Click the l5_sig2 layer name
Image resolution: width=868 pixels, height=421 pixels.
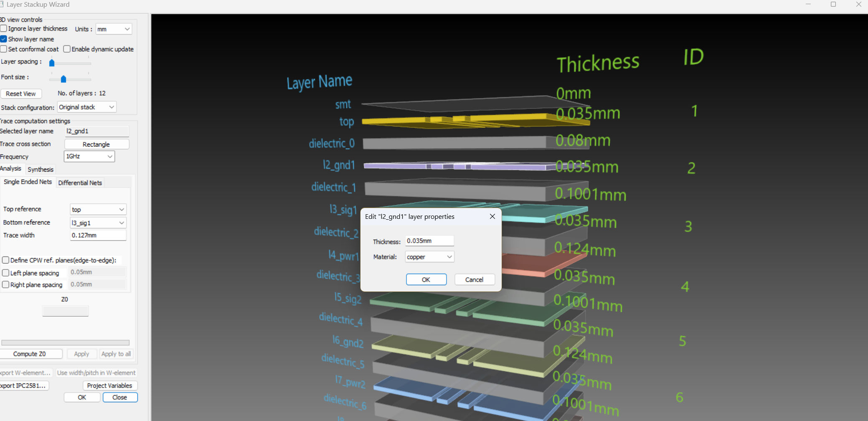pyautogui.click(x=348, y=298)
